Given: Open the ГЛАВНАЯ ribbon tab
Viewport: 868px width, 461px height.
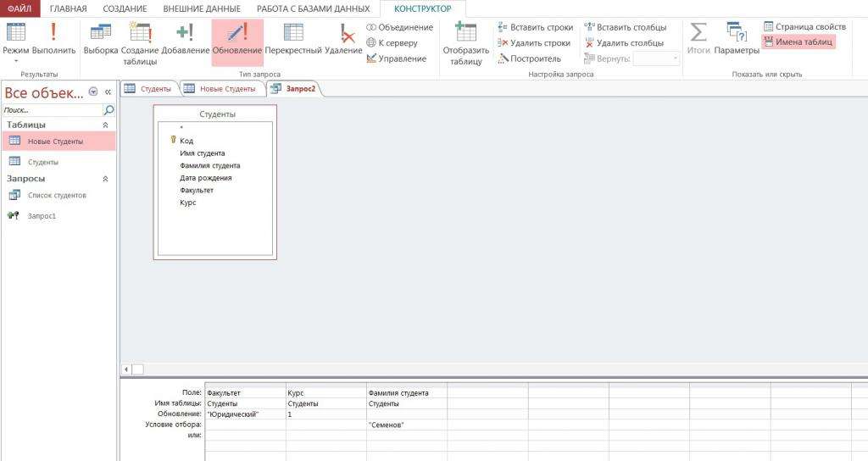Looking at the screenshot, I should click(68, 8).
